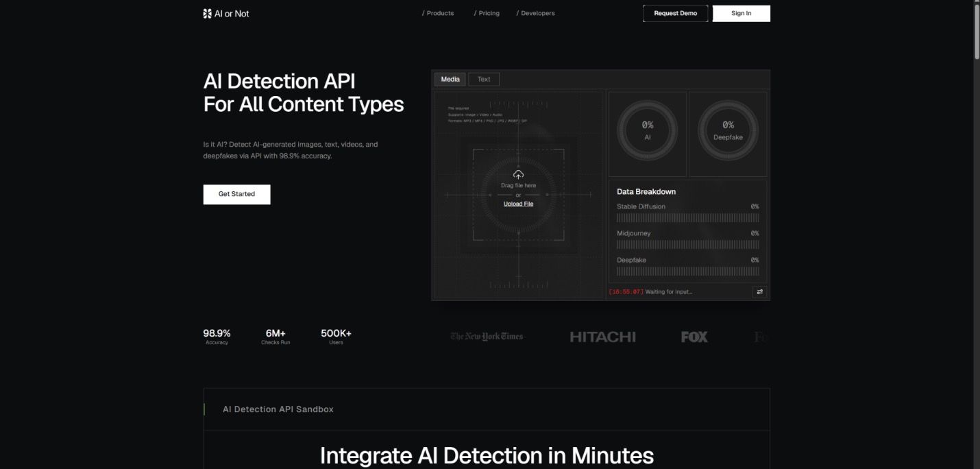The width and height of the screenshot is (980, 469).
Task: Open the Products menu
Action: pos(438,13)
